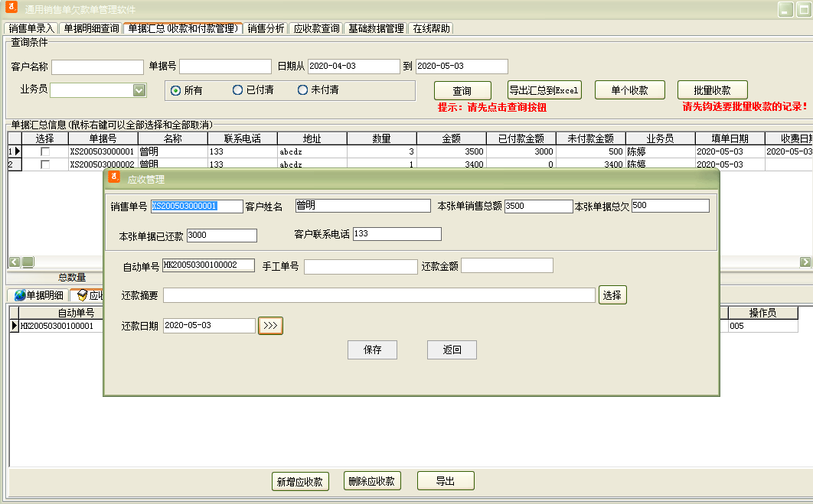This screenshot has width=813, height=504.
Task: Click the 查询 button
Action: [x=462, y=91]
